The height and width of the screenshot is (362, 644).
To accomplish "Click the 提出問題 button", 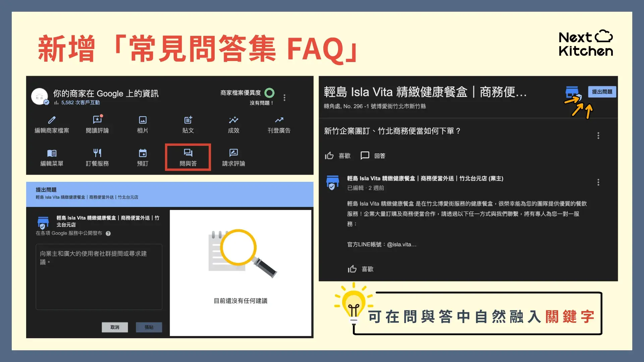I will tap(602, 92).
